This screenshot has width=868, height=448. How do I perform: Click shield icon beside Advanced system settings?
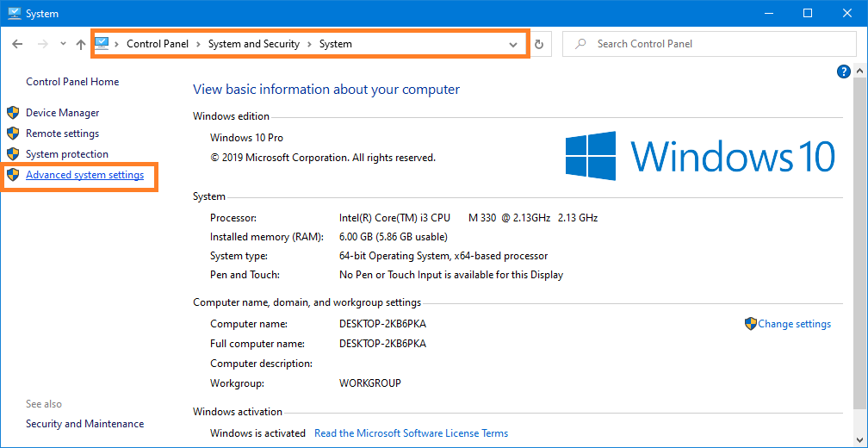click(x=13, y=175)
